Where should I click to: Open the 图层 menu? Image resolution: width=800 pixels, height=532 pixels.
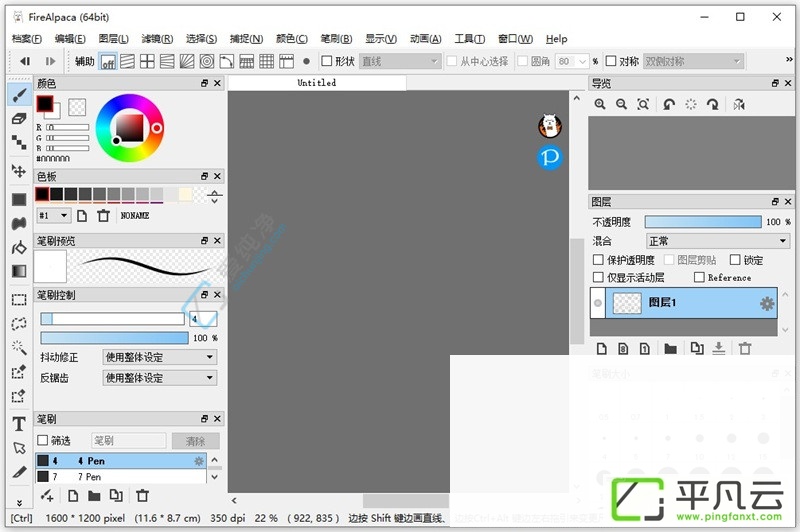click(113, 39)
